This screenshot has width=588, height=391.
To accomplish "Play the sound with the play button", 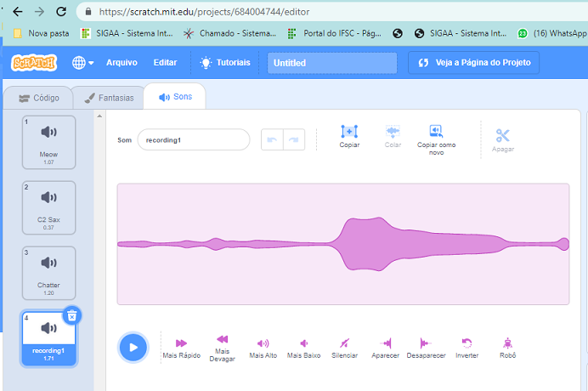I will point(132,346).
